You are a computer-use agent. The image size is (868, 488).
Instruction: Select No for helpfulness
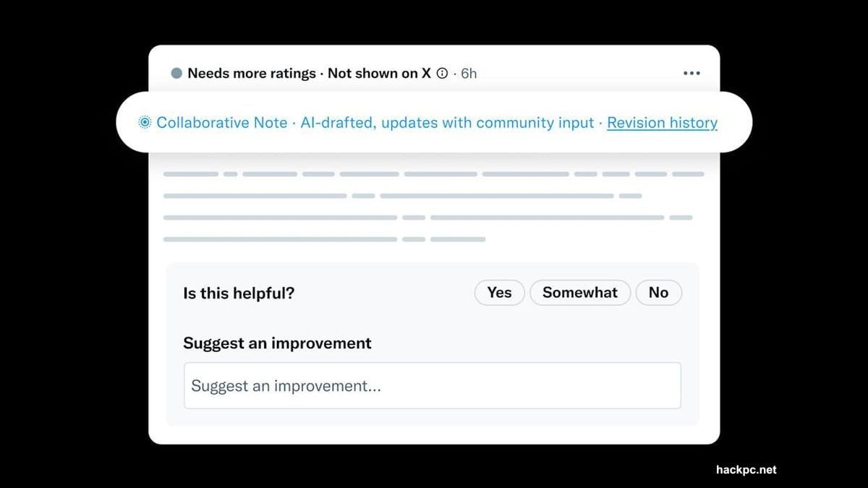[x=658, y=293]
